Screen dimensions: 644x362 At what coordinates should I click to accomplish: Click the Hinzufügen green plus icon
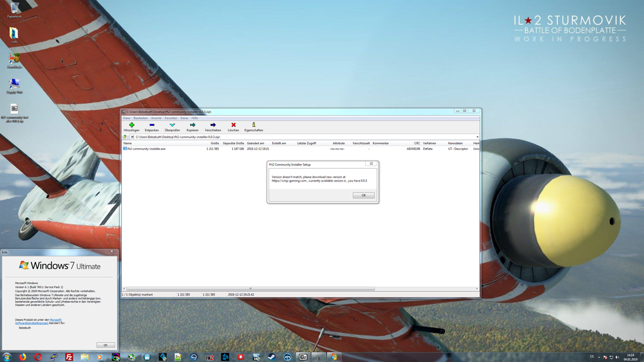(131, 125)
